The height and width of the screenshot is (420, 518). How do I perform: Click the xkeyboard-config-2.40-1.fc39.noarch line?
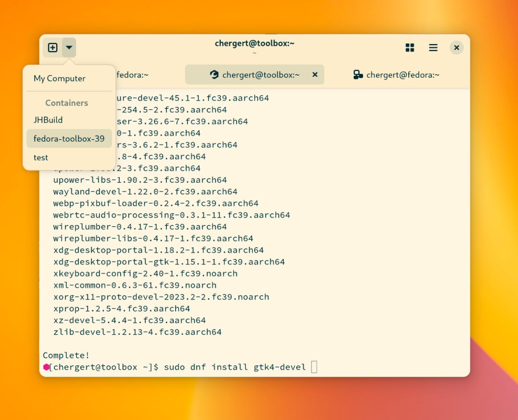click(145, 274)
